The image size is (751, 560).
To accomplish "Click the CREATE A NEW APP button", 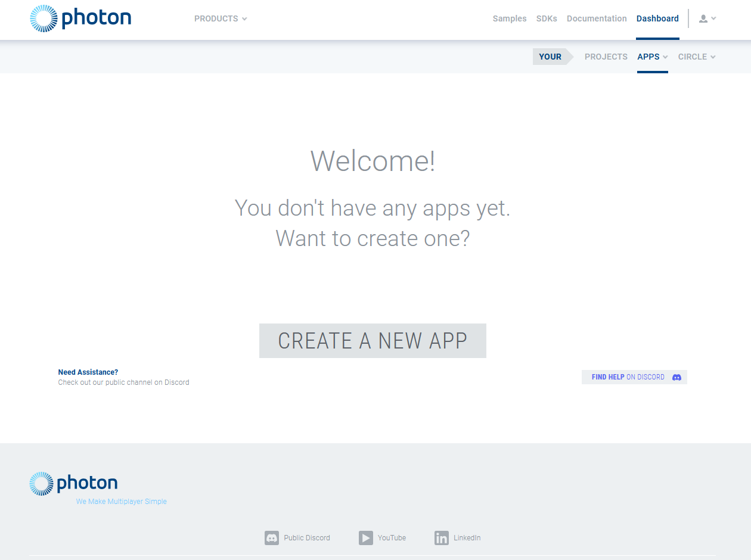I will point(373,341).
